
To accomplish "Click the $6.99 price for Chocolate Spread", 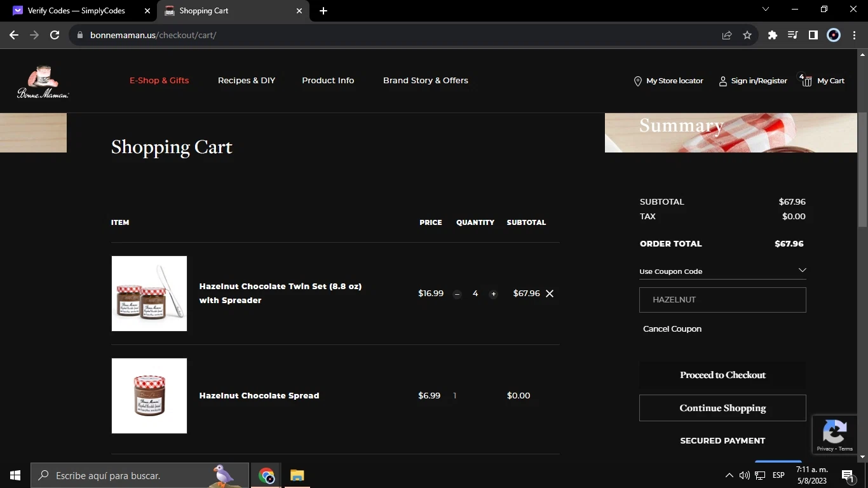I will [430, 396].
